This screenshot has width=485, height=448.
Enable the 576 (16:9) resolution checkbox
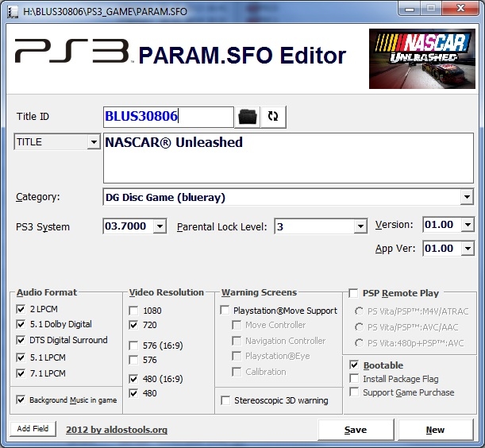coord(133,346)
